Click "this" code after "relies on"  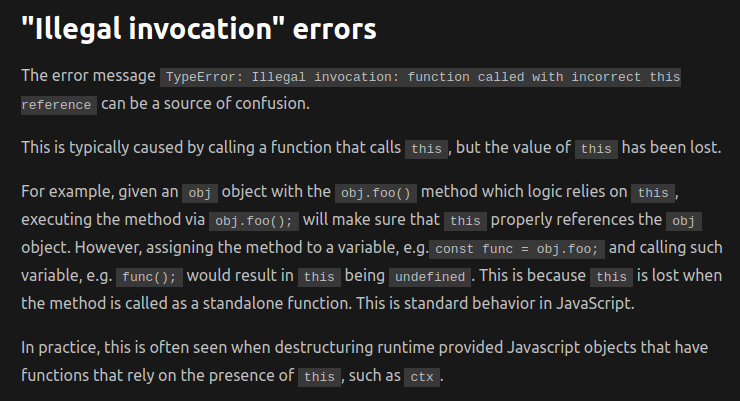point(653,193)
